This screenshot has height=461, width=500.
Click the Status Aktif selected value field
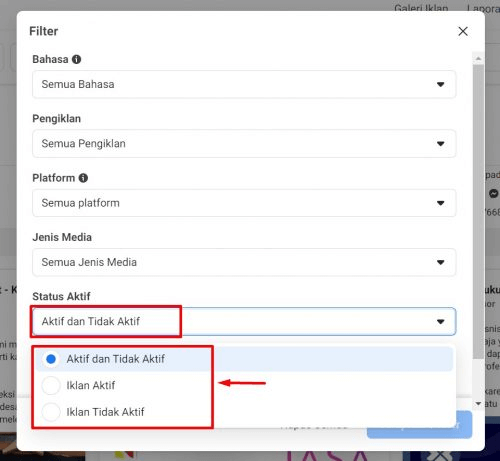pos(244,322)
